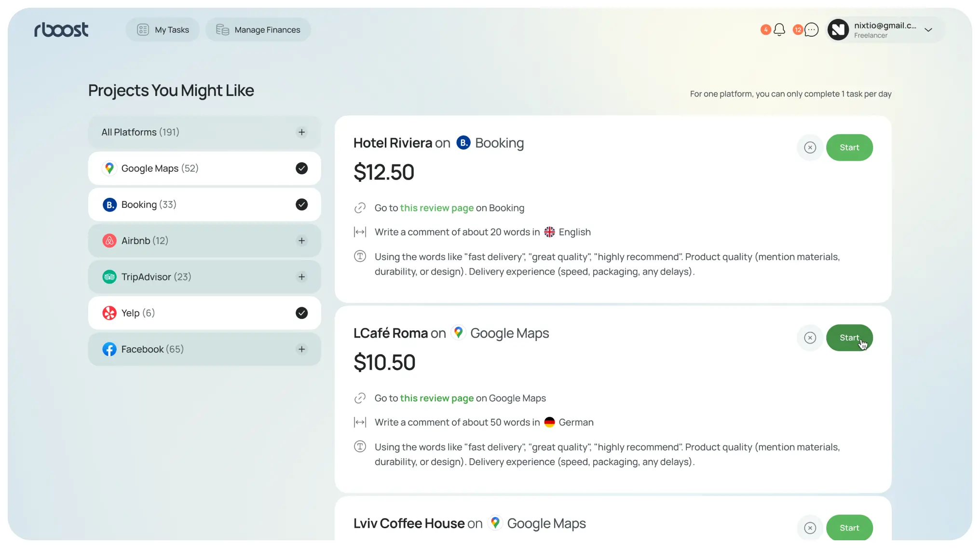The width and height of the screenshot is (980, 548).
Task: Click the text guideline icon in LCafé Roma card
Action: coord(360,446)
